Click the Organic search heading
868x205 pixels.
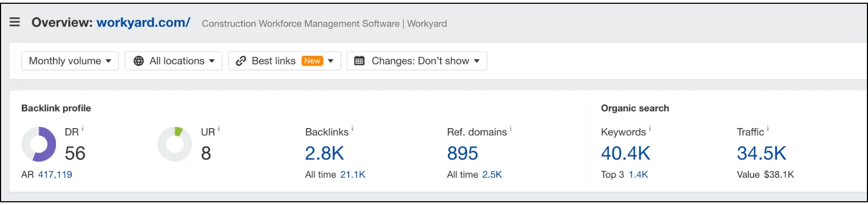click(635, 108)
